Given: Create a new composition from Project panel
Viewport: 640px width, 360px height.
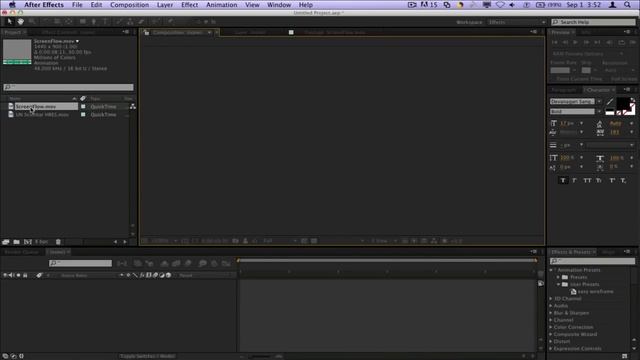Looking at the screenshot, I should click(27, 242).
